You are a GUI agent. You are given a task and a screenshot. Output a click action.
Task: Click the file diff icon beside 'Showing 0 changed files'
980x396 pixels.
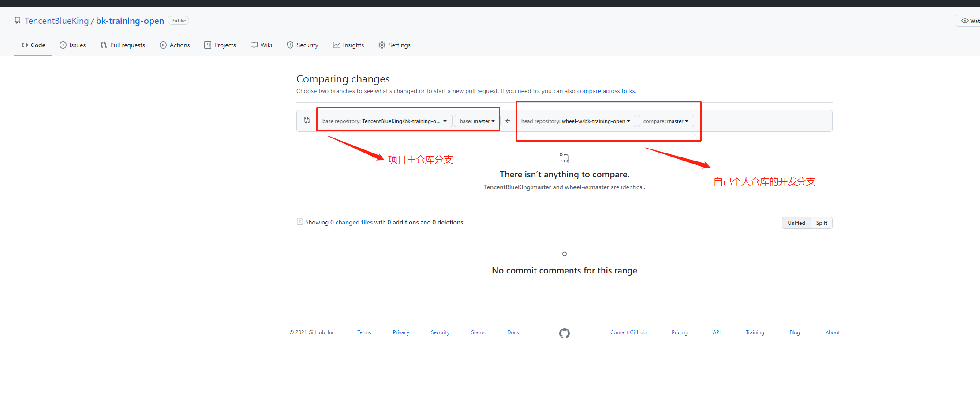[x=300, y=222]
